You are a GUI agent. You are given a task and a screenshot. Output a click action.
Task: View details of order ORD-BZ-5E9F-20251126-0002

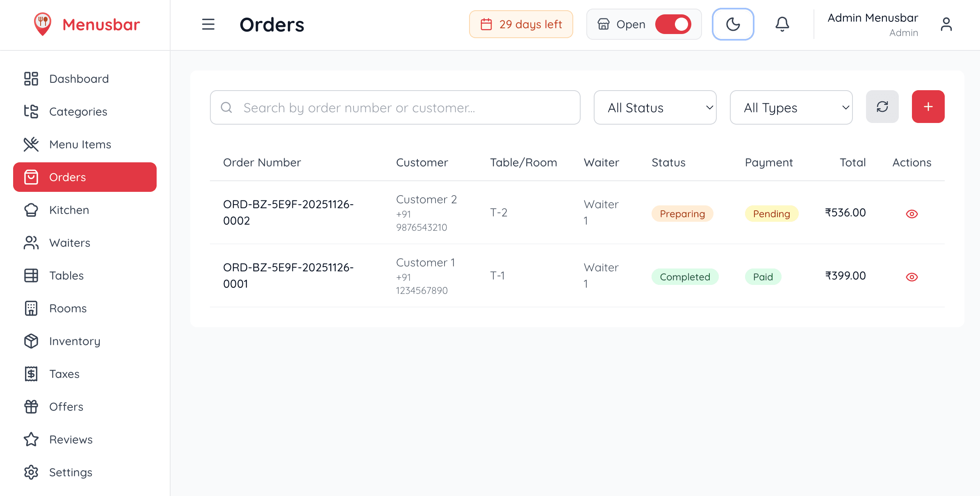(912, 213)
